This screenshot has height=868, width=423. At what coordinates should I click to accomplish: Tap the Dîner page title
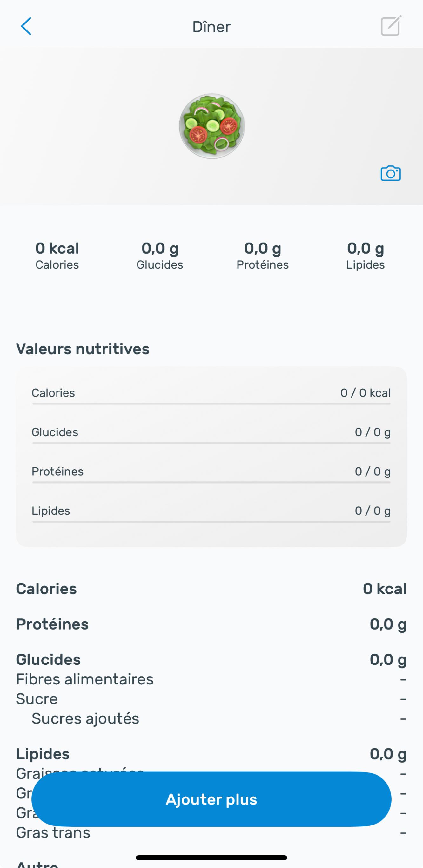click(211, 27)
